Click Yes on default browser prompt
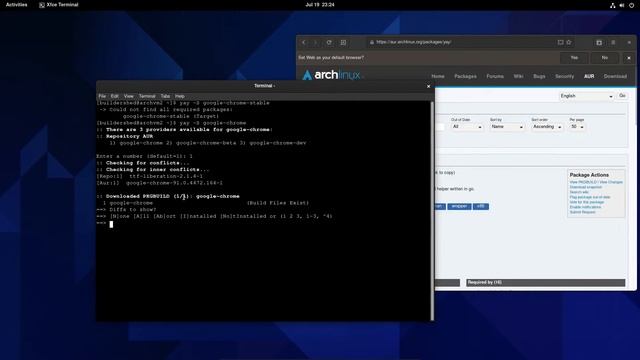The image size is (640, 360). (574, 58)
